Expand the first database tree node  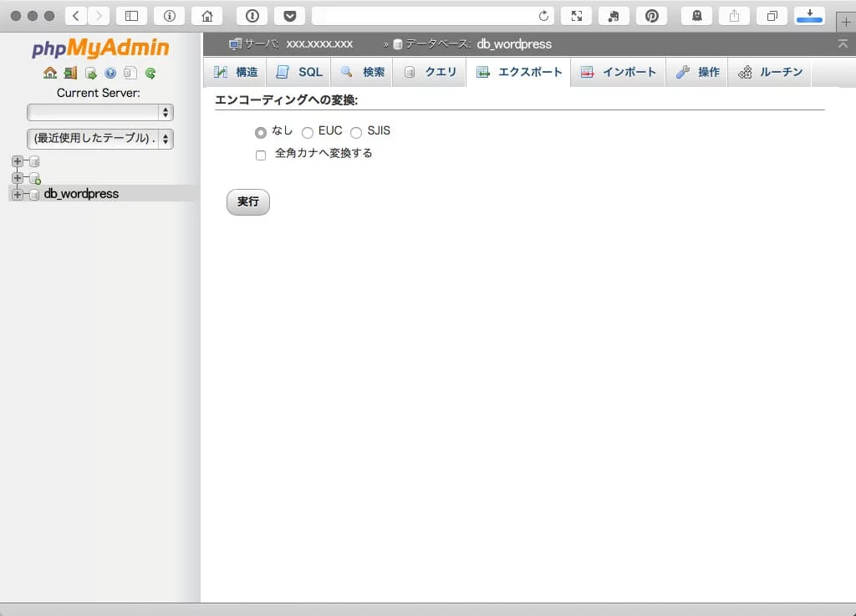point(18,161)
